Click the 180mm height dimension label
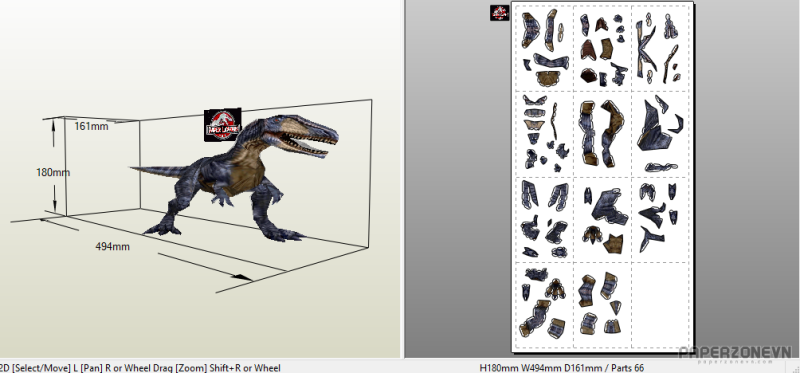 click(x=53, y=172)
